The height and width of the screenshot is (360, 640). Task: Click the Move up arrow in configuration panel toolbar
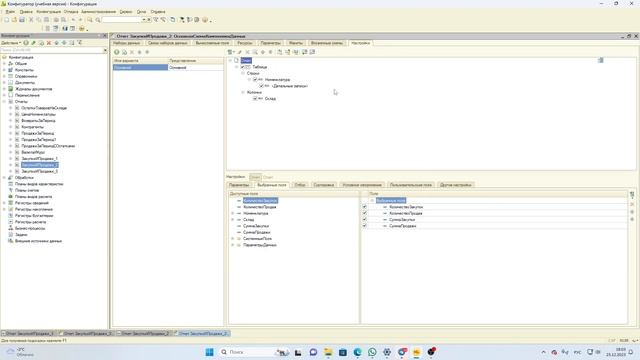pyautogui.click(x=57, y=43)
